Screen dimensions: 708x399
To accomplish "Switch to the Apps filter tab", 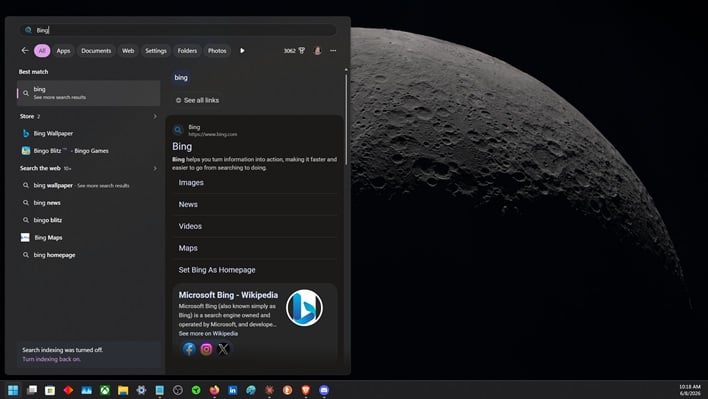I will (63, 51).
